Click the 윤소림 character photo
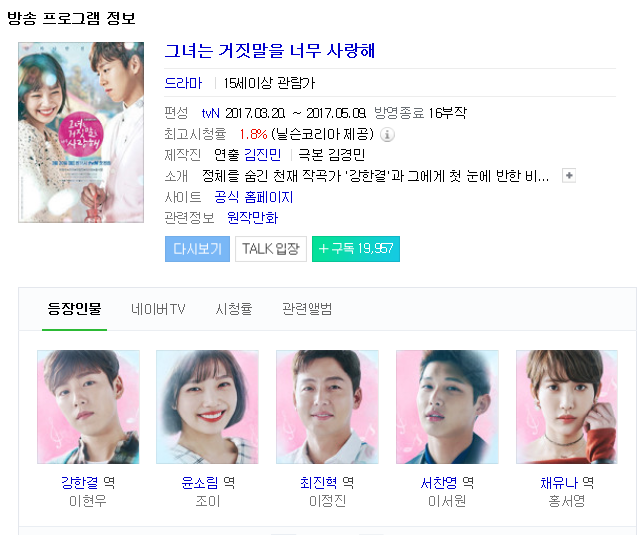 pyautogui.click(x=207, y=407)
